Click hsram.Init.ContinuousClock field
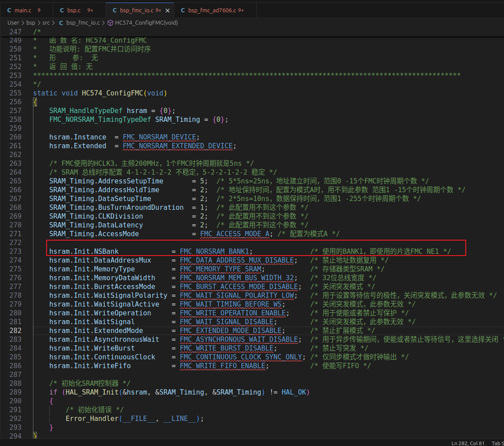This screenshot has height=446, width=504. (x=102, y=357)
